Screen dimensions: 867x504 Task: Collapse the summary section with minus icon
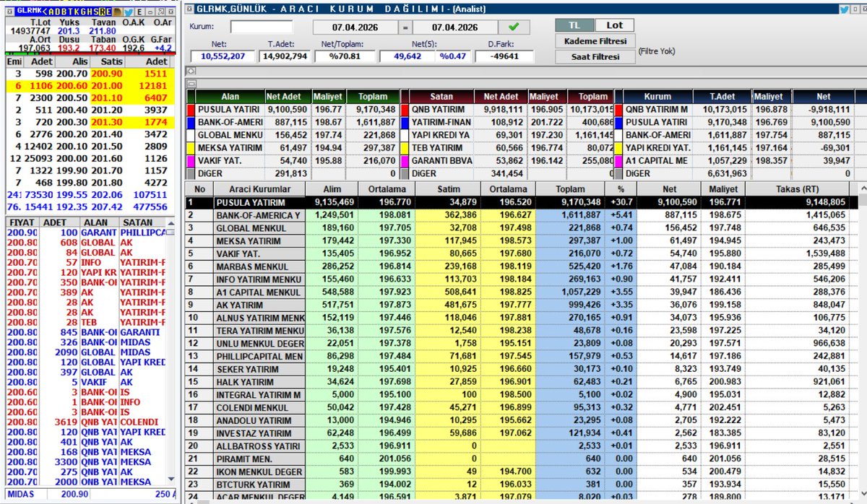click(x=190, y=84)
